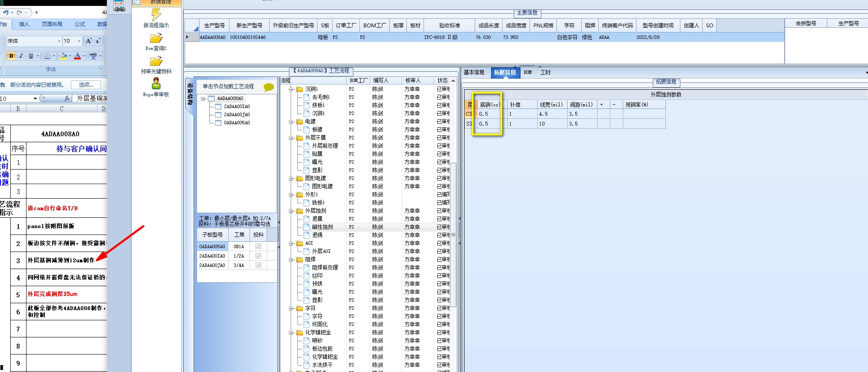
Task: Open the Bom查询2 folder icon
Action: point(156,38)
